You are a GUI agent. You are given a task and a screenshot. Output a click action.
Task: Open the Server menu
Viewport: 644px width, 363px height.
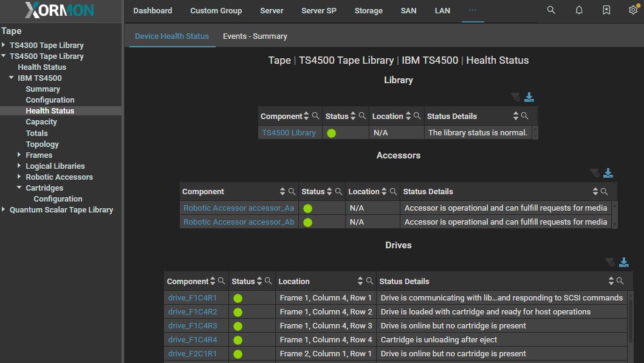272,11
